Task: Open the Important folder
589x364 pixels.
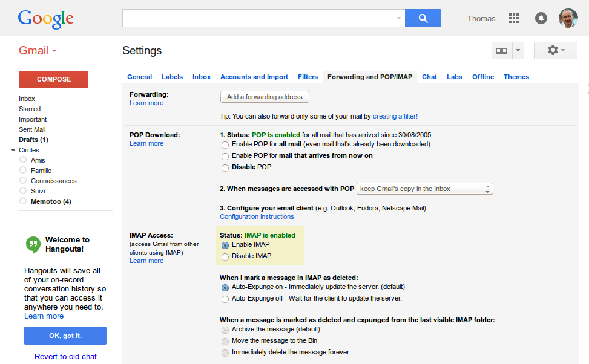Action: (33, 119)
